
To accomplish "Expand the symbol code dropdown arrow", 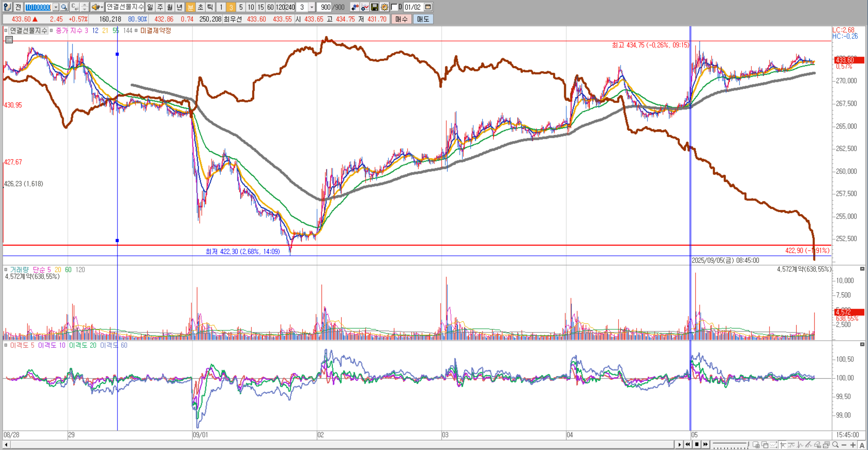I will pos(55,7).
